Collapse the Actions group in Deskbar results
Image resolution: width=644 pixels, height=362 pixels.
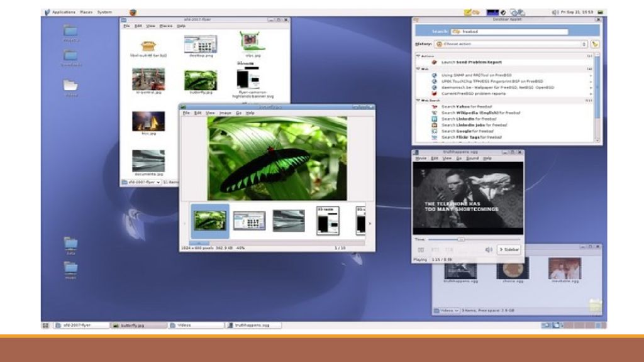tap(418, 56)
